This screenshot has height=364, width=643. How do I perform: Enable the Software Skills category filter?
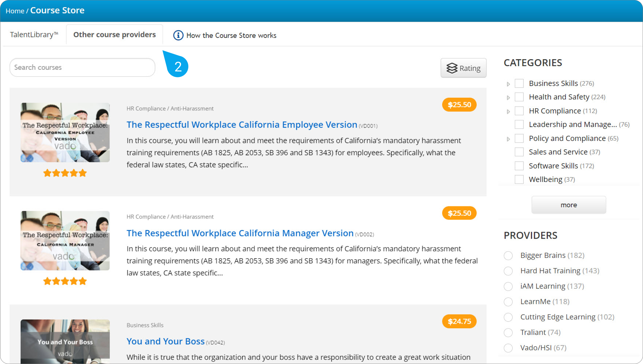519,166
